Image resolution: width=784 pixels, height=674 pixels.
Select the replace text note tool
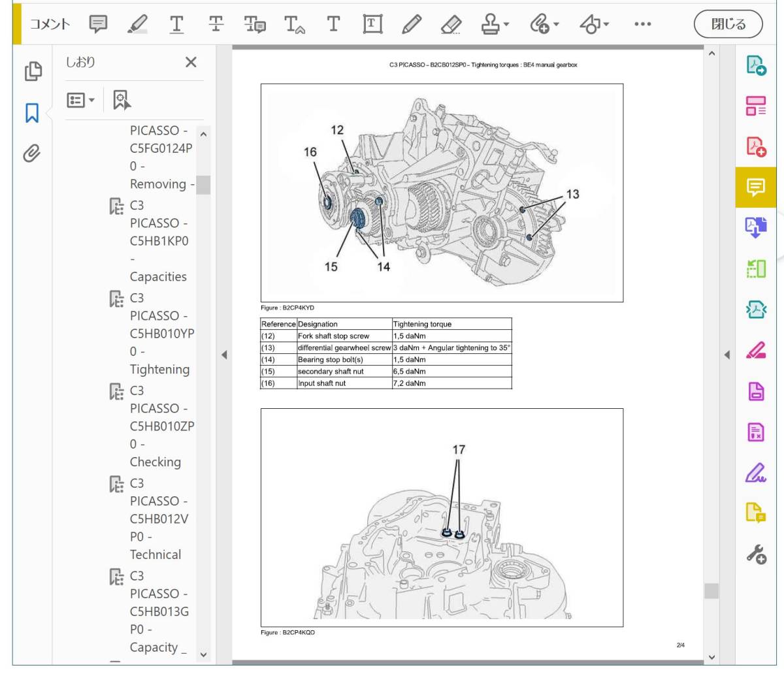[x=255, y=25]
